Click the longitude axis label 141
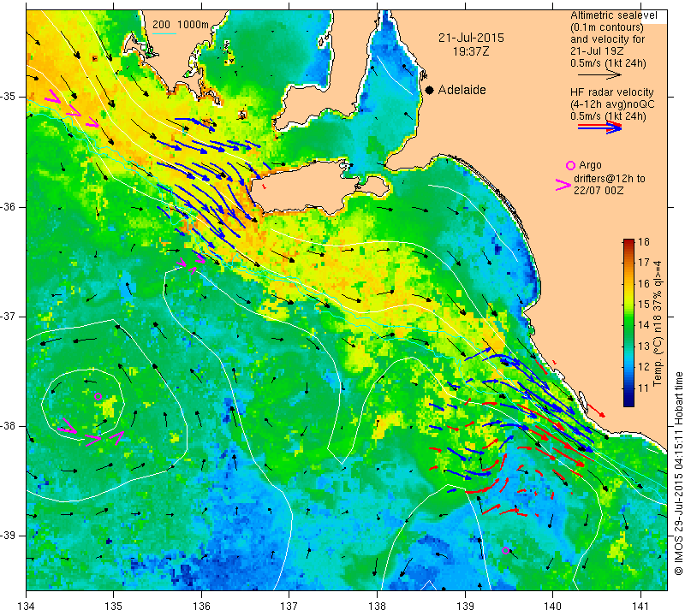This screenshot has height=616, width=685. click(640, 607)
